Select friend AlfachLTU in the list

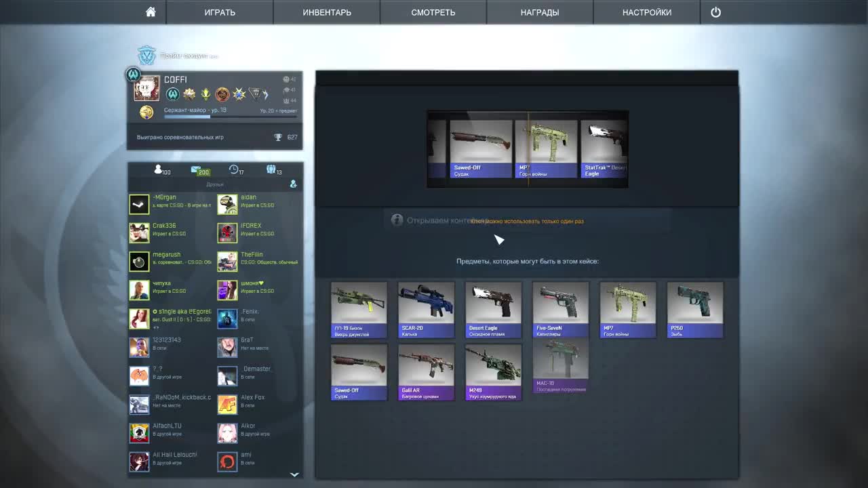pyautogui.click(x=171, y=433)
